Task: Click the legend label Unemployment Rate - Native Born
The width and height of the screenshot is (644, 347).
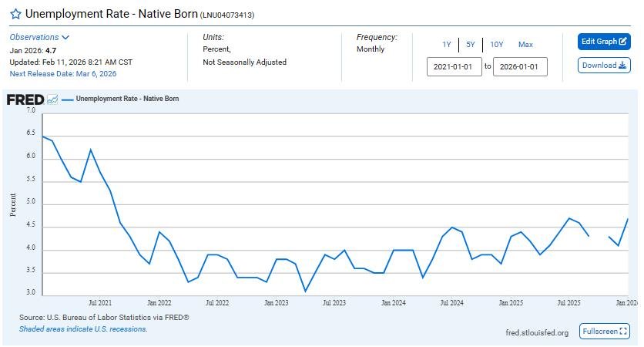Action: pos(127,99)
